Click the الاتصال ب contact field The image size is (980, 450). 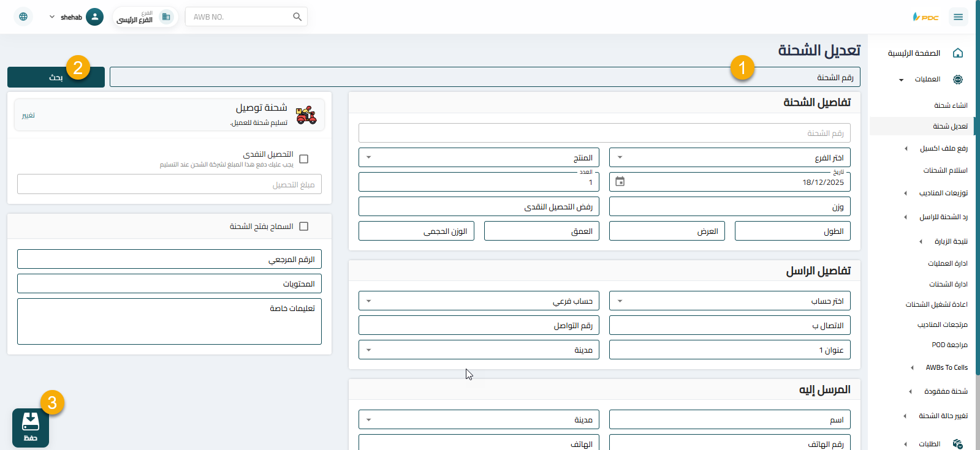click(729, 325)
